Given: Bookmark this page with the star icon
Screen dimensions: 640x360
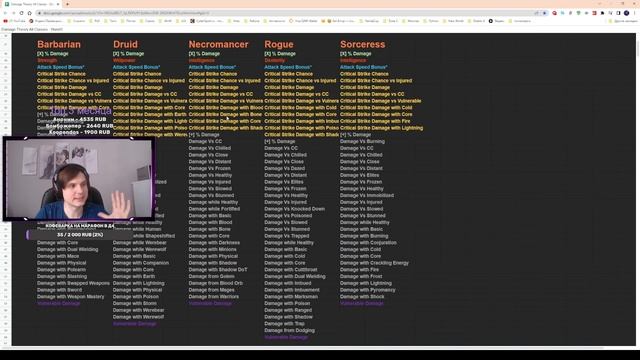Looking at the screenshot, I should click(x=545, y=13).
